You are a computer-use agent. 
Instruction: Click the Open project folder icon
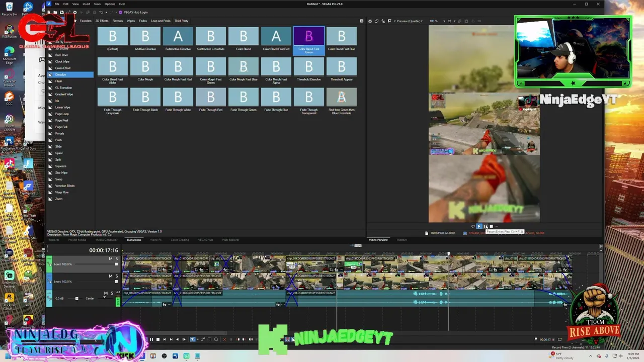pos(55,12)
